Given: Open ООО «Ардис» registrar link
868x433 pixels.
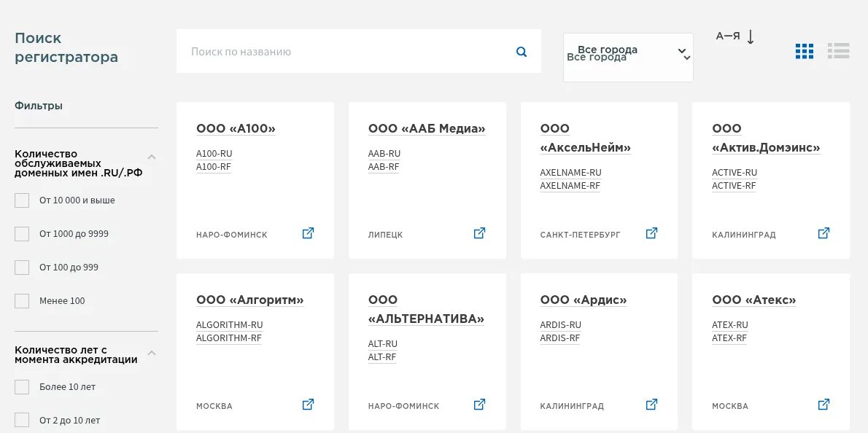Looking at the screenshot, I should 584,300.
